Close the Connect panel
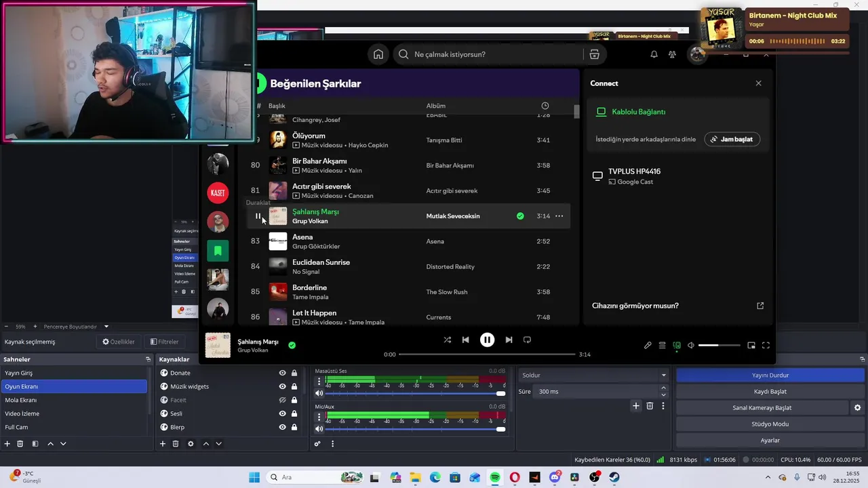 click(x=758, y=83)
